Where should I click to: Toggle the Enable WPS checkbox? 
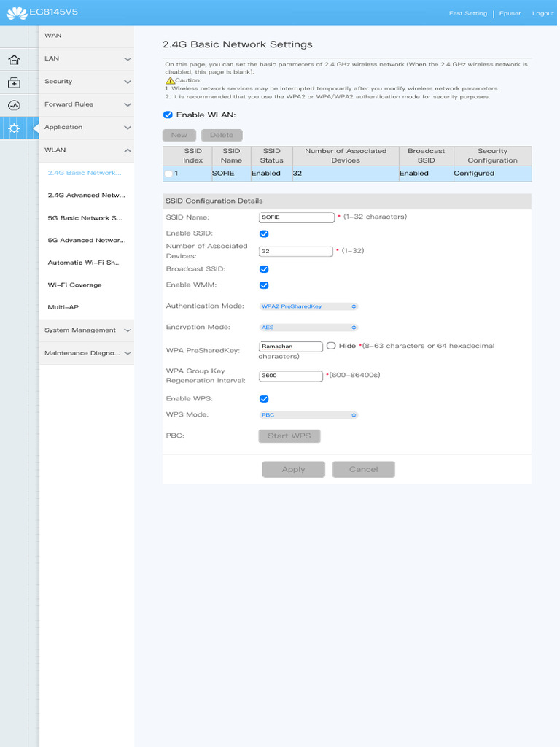pos(264,399)
